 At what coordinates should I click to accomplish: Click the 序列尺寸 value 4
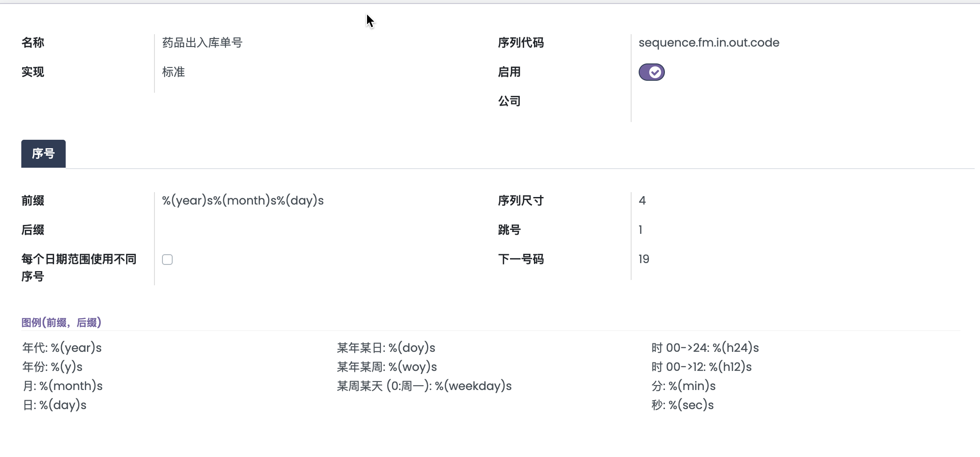(x=642, y=201)
